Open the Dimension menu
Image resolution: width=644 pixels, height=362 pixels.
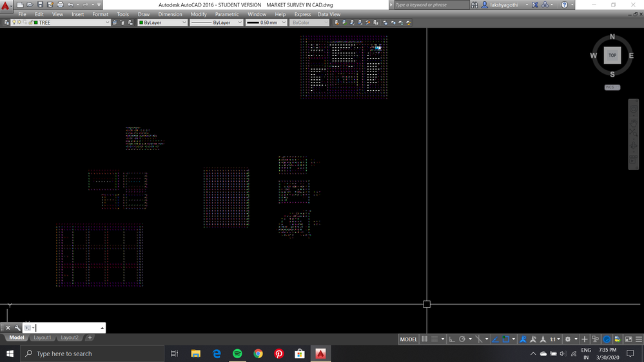tap(170, 14)
